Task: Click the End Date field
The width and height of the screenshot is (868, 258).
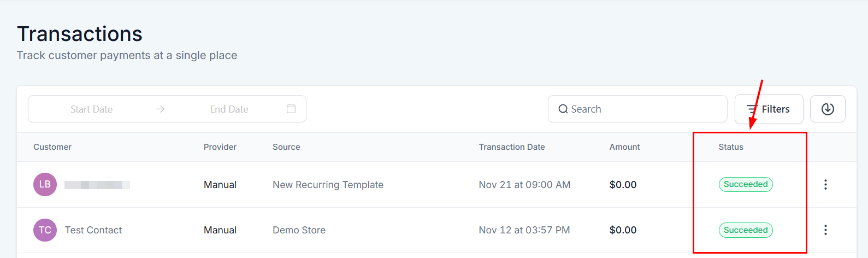Action: point(229,109)
